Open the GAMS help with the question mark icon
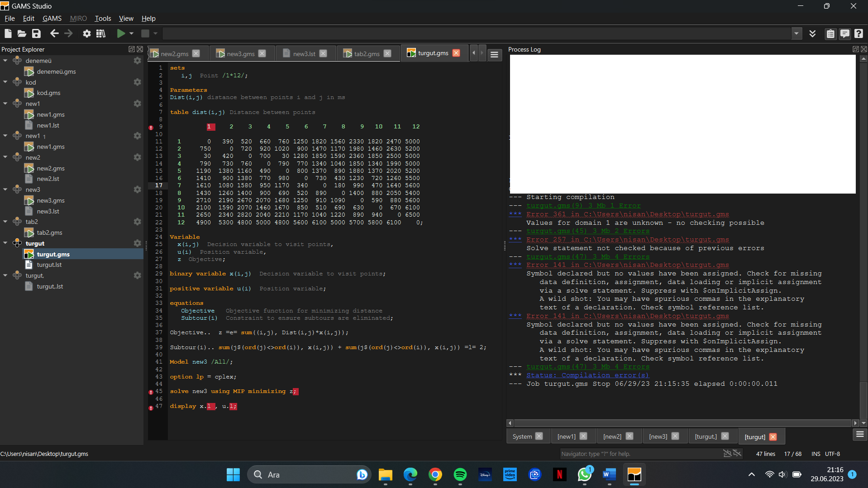This screenshot has height=488, width=868. [x=859, y=33]
